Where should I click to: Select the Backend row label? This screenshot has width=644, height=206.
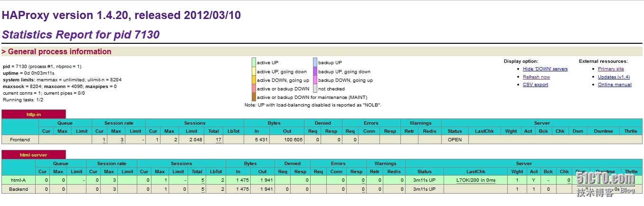[x=19, y=189]
